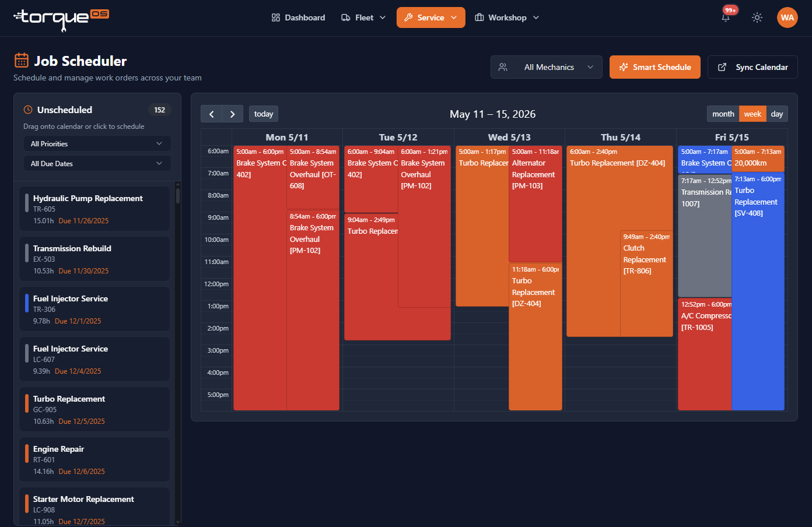Image resolution: width=812 pixels, height=527 pixels.
Task: Open the Thu 5/14 day header
Action: pos(621,138)
